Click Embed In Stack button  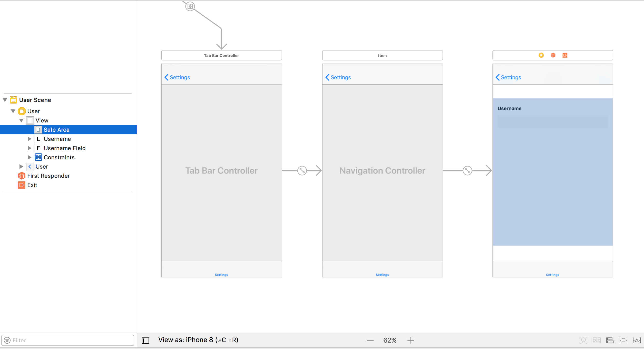point(597,340)
